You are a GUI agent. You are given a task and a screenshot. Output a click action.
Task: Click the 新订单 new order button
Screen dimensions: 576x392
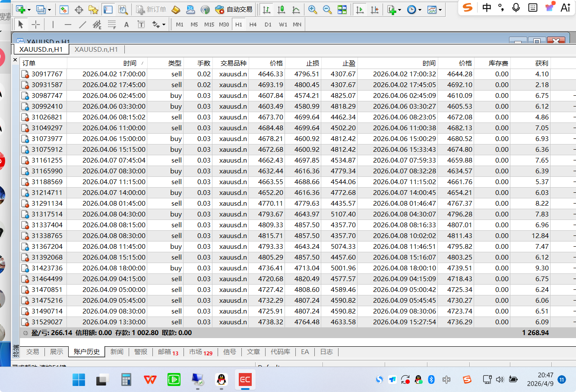(x=151, y=9)
